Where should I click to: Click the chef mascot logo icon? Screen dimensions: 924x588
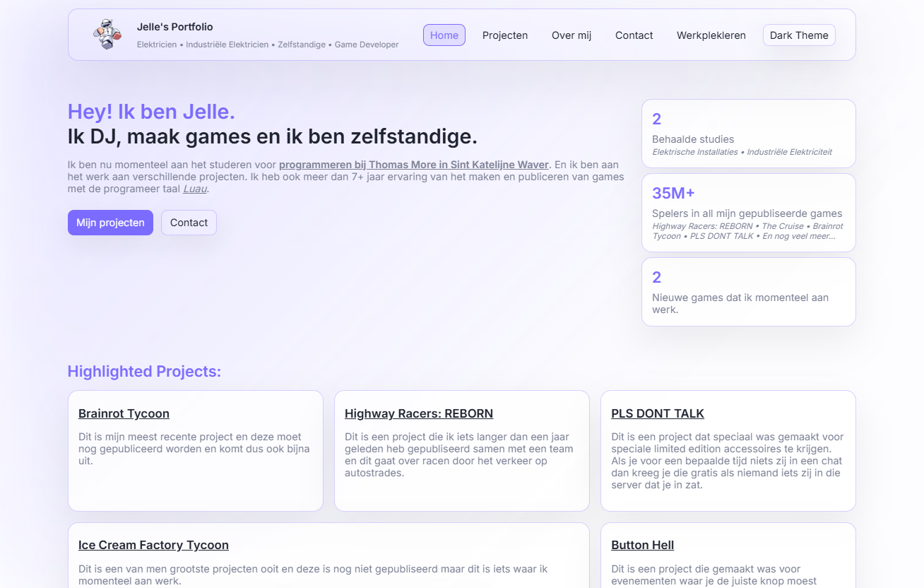(106, 34)
